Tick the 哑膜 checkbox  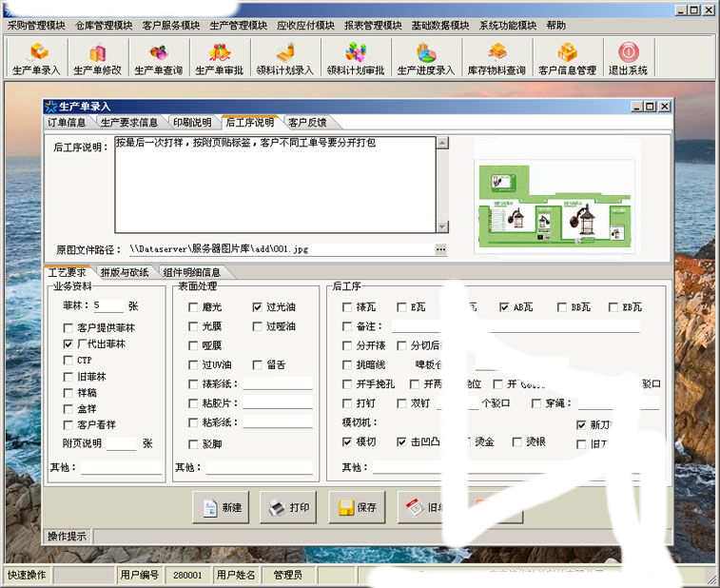coord(193,345)
